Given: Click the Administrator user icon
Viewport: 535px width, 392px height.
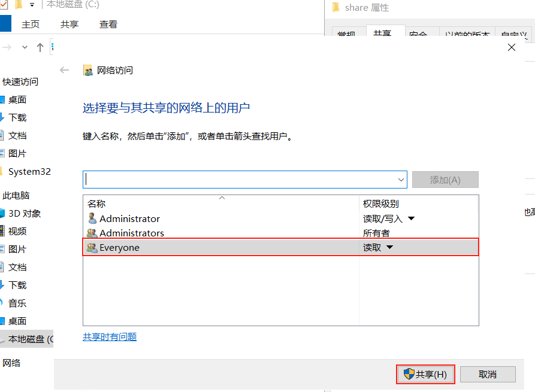Looking at the screenshot, I should click(92, 218).
